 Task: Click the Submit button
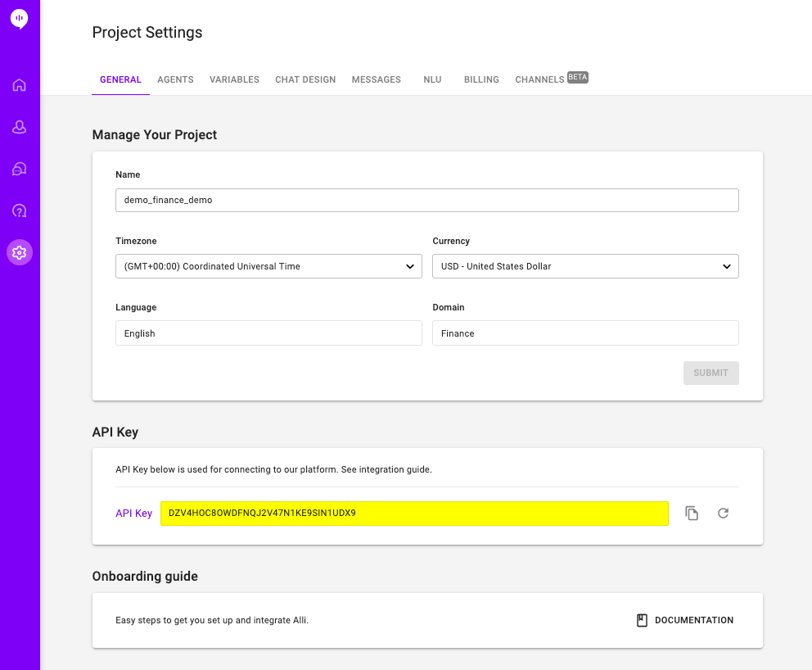point(711,373)
